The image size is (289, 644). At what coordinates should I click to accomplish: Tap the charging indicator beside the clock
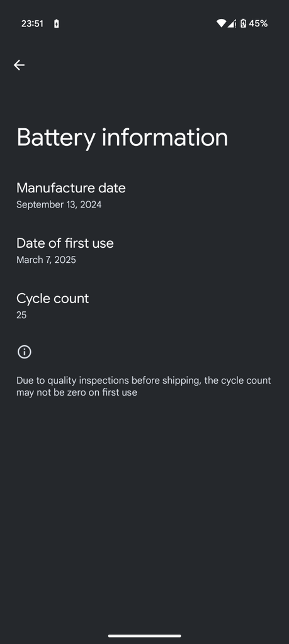click(56, 24)
